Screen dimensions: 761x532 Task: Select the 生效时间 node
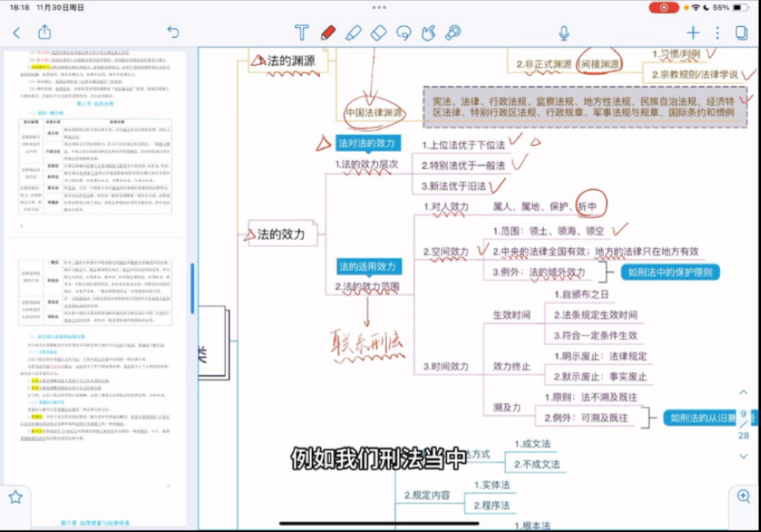click(511, 315)
